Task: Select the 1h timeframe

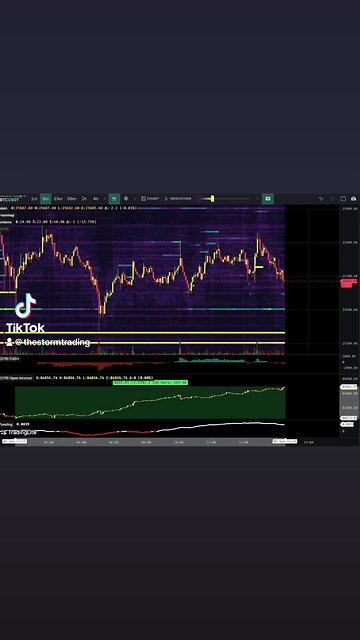Action: 84,199
